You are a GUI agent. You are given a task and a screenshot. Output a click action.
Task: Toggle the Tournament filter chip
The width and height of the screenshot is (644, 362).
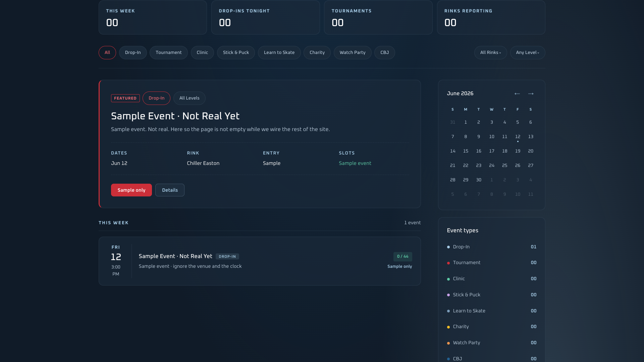point(169,53)
